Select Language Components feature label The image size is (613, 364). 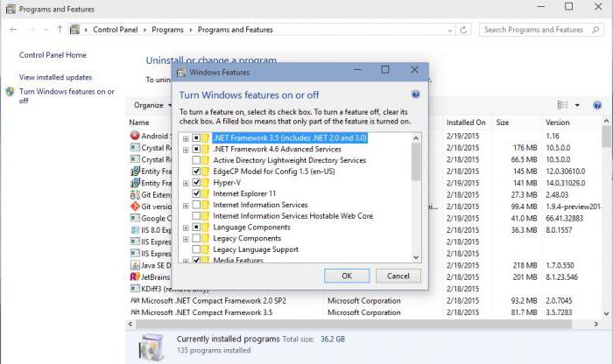[x=251, y=227]
